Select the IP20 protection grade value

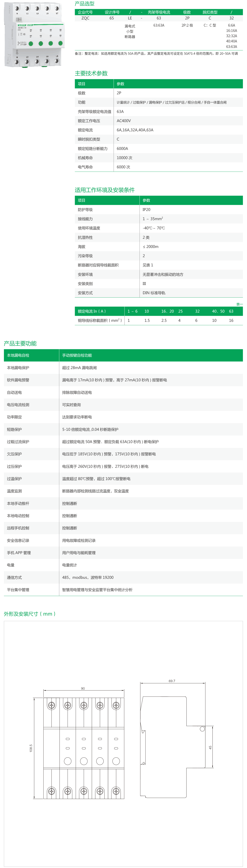tap(146, 210)
